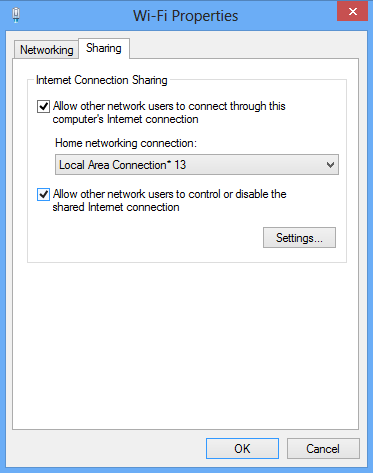Click the 'Internet Connection Sharing' group heading
The image size is (373, 473).
click(x=102, y=80)
